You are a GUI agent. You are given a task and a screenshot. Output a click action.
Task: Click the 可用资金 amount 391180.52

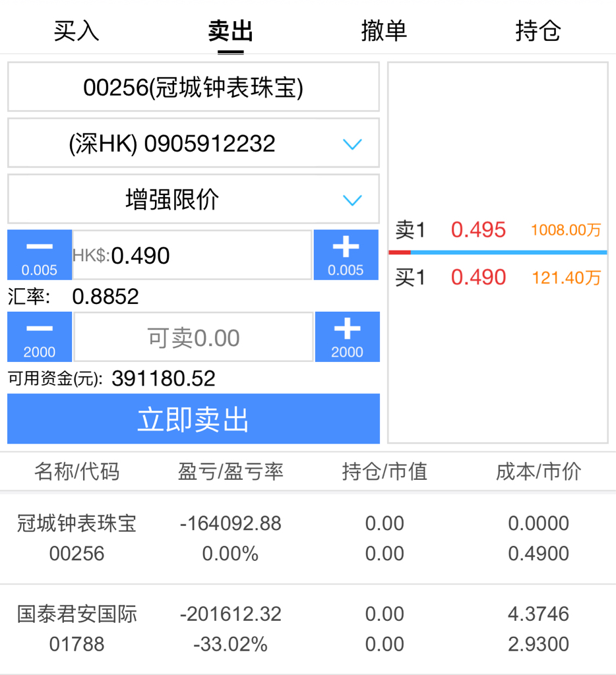pyautogui.click(x=164, y=379)
